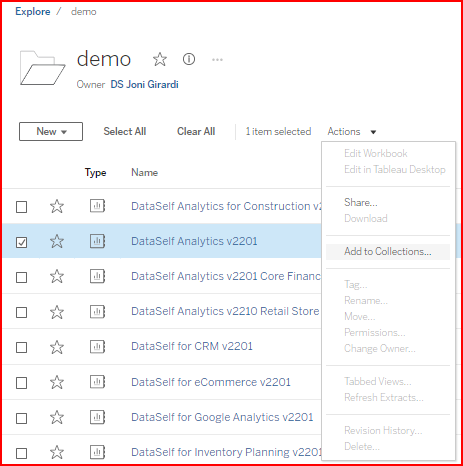The image size is (463, 466).
Task: Star the DataSelf Analytics for Construction workbook
Action: tap(57, 206)
